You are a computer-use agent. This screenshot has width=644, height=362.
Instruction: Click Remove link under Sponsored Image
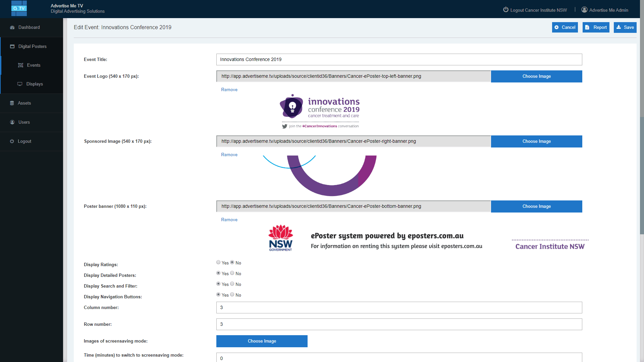(229, 155)
